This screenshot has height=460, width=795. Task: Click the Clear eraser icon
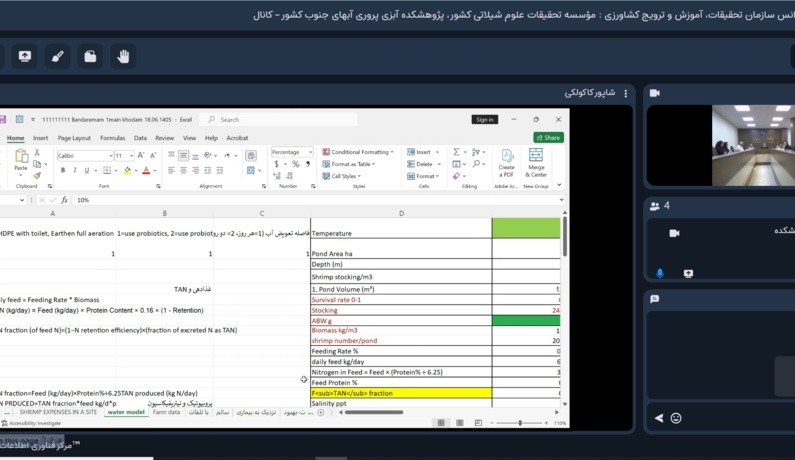[456, 176]
